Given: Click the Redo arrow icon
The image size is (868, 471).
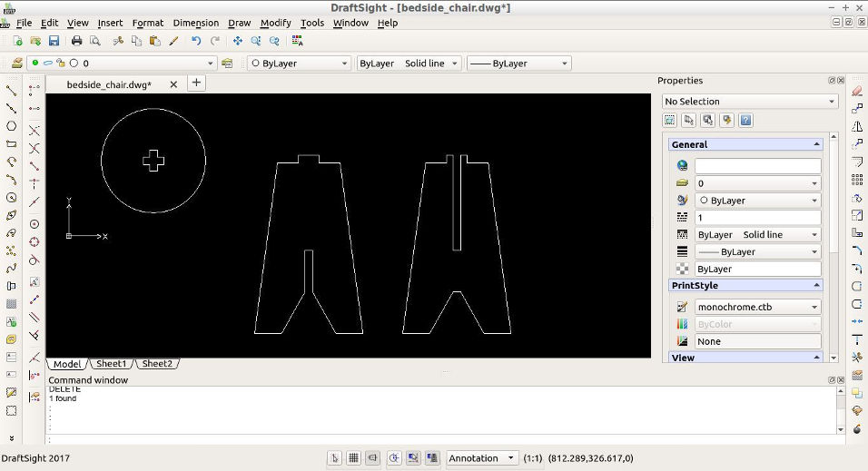Looking at the screenshot, I should tap(215, 41).
